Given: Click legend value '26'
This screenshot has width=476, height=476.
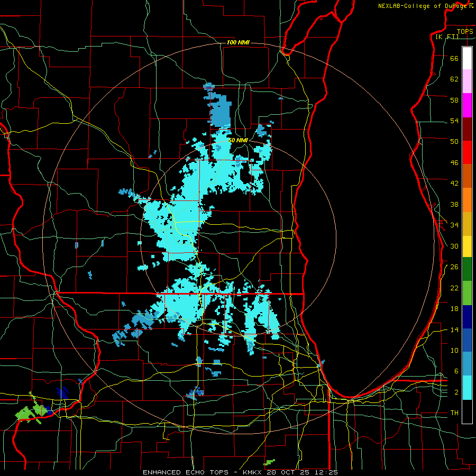Looking at the screenshot, I should [454, 267].
